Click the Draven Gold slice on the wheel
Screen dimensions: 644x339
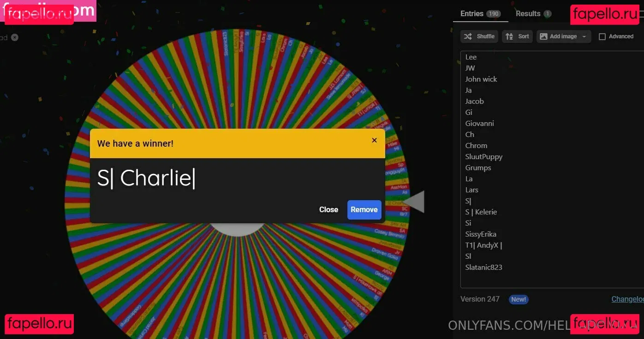pyautogui.click(x=385, y=253)
